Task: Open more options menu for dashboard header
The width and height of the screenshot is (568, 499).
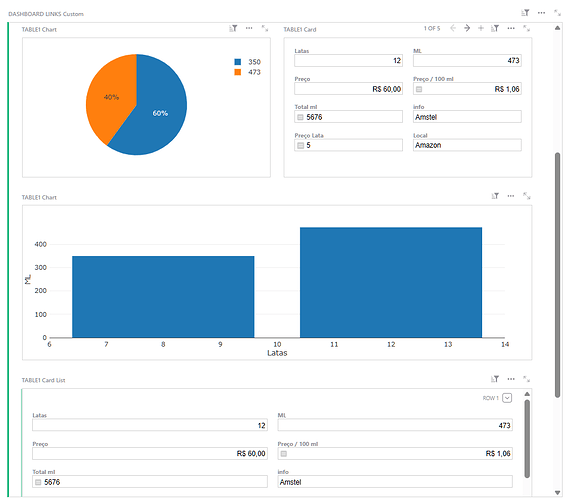Action: tap(541, 13)
